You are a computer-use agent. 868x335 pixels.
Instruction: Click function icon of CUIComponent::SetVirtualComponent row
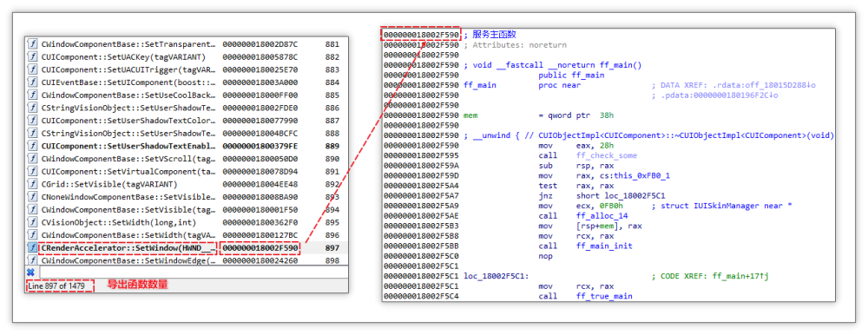point(33,172)
